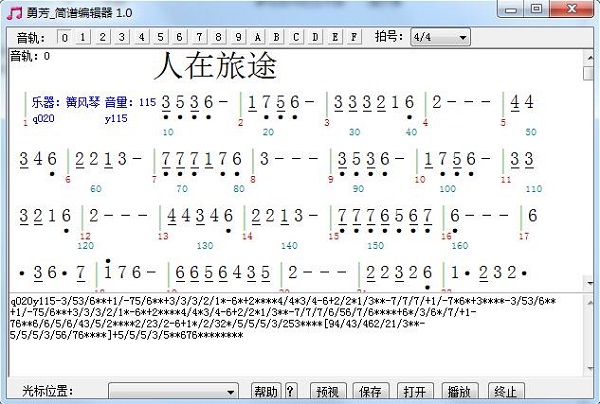The width and height of the screenshot is (600, 404).
Task: Click position marker 90 in score
Action: pos(358,189)
